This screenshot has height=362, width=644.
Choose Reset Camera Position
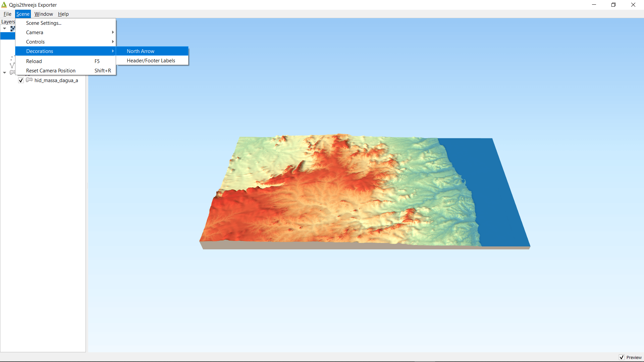tap(51, 71)
